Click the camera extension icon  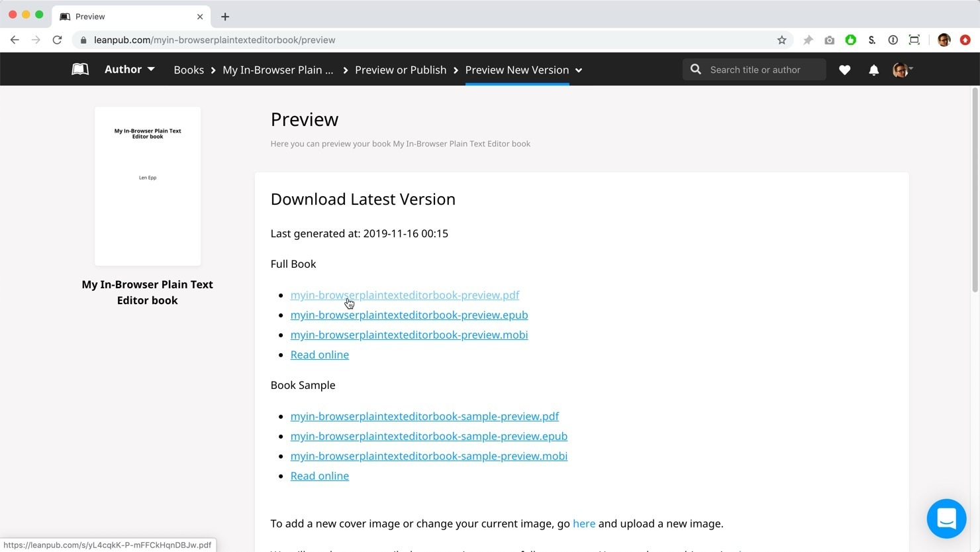830,40
